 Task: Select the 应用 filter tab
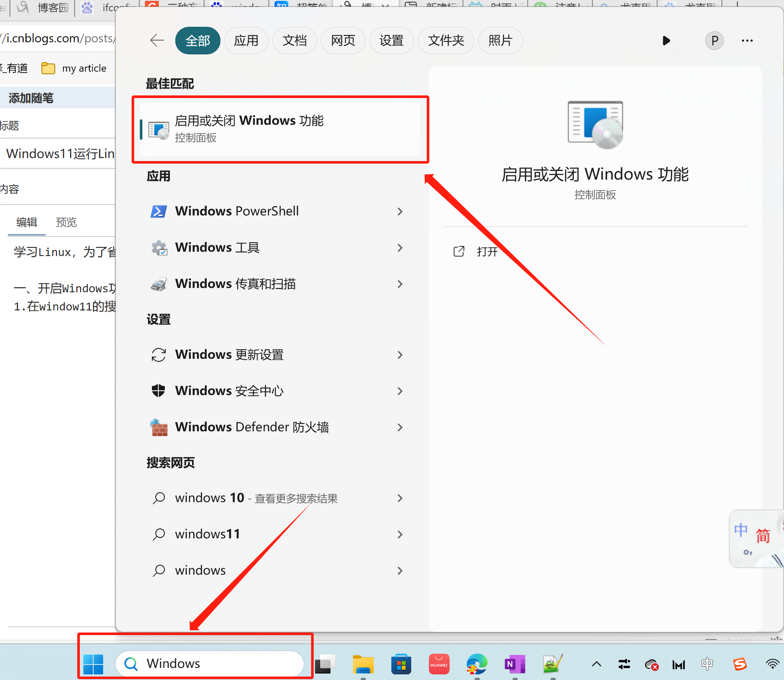246,41
